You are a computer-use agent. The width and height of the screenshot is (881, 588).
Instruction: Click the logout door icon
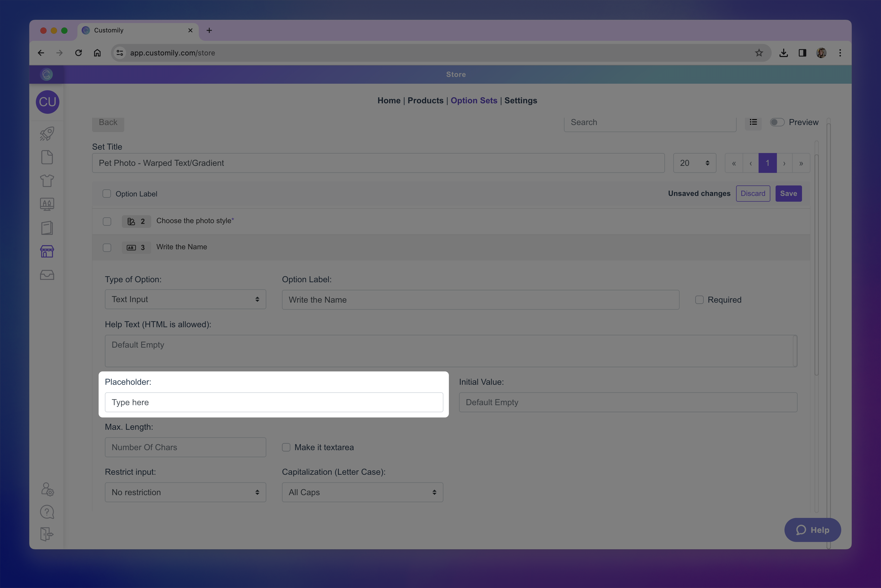(47, 534)
